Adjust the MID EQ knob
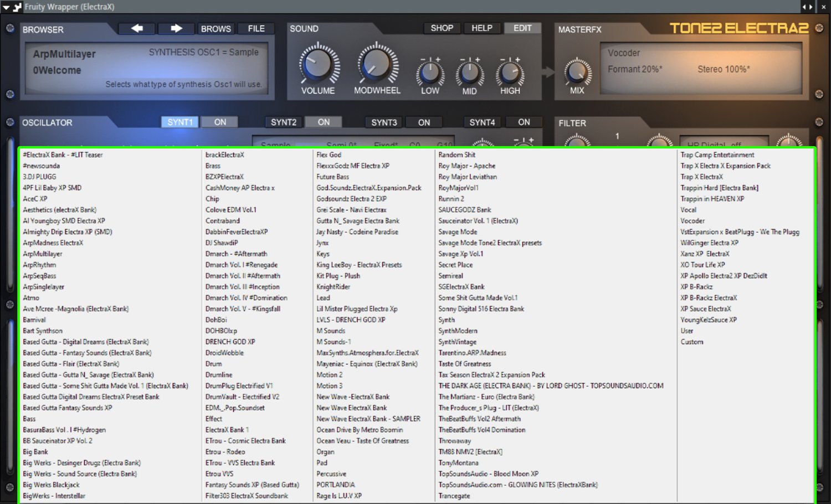 coord(470,73)
